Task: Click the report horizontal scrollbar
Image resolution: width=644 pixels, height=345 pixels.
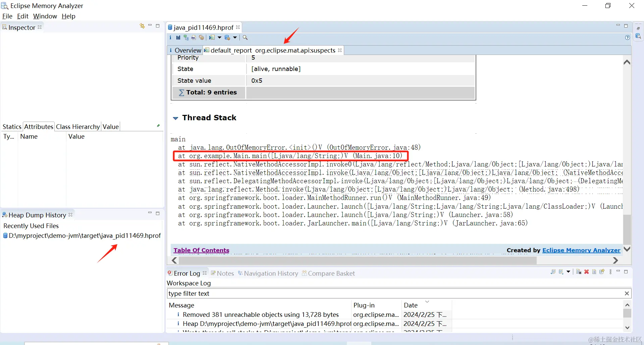Action: click(358, 260)
